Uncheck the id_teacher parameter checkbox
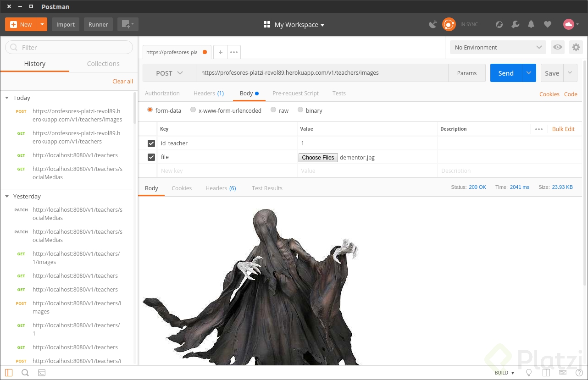Viewport: 588px width, 380px height. pos(151,143)
